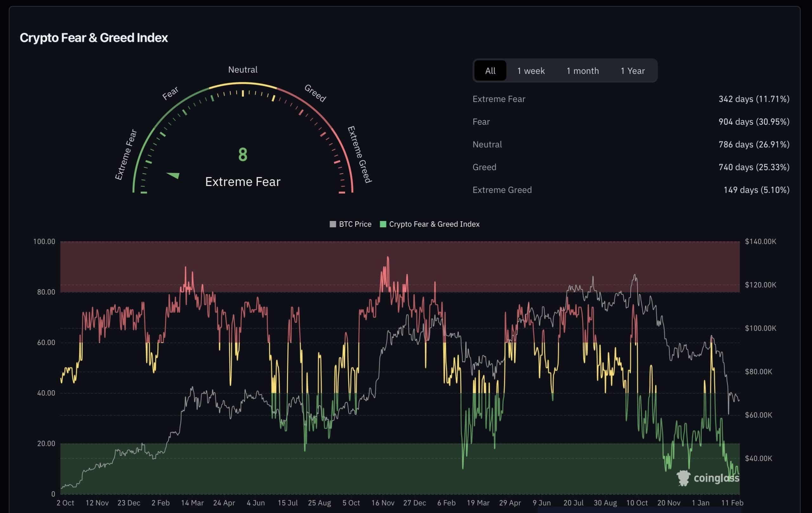This screenshot has height=513, width=812.
Task: Select the 1 Year range tab
Action: [x=632, y=71]
